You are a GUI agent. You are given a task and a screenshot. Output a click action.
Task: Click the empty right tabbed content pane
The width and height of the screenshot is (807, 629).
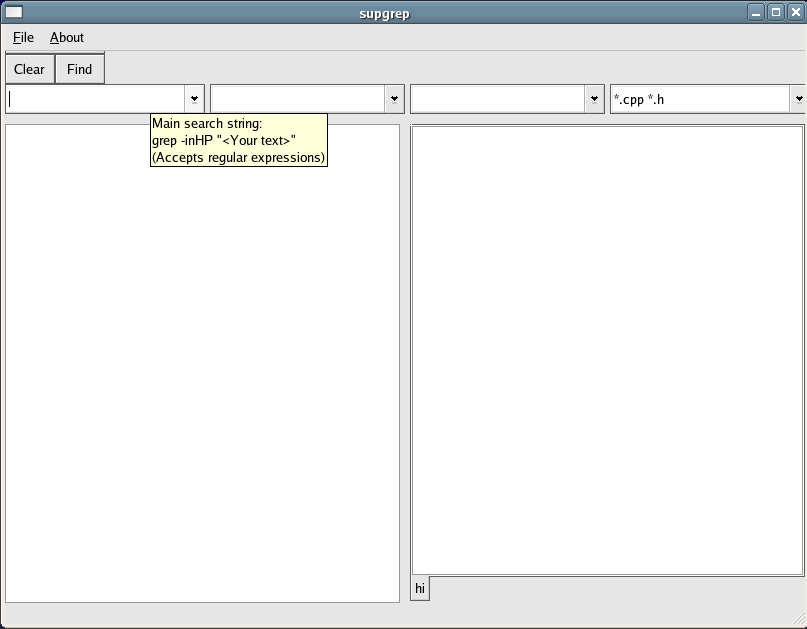[x=607, y=350]
